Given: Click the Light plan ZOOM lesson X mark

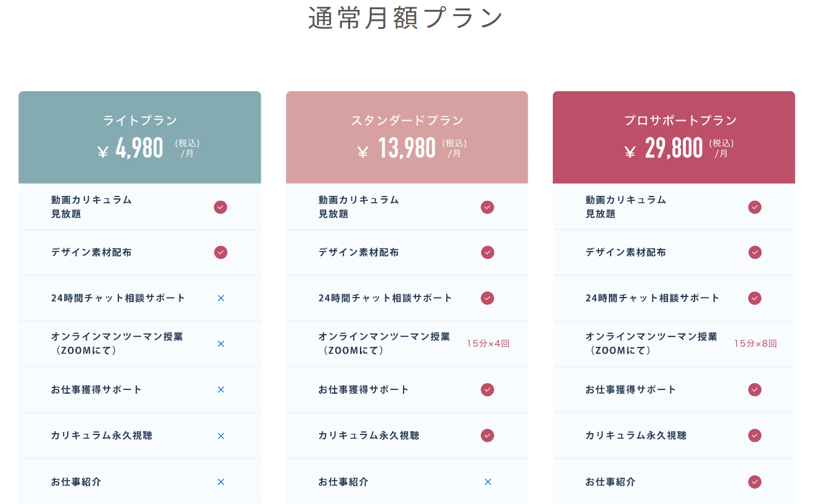Looking at the screenshot, I should click(x=221, y=344).
